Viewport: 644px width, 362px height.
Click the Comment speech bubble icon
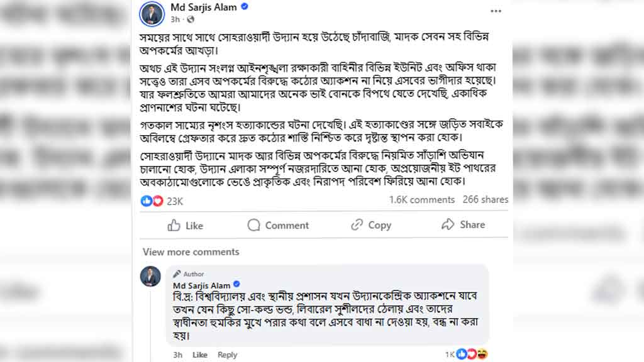tap(254, 225)
